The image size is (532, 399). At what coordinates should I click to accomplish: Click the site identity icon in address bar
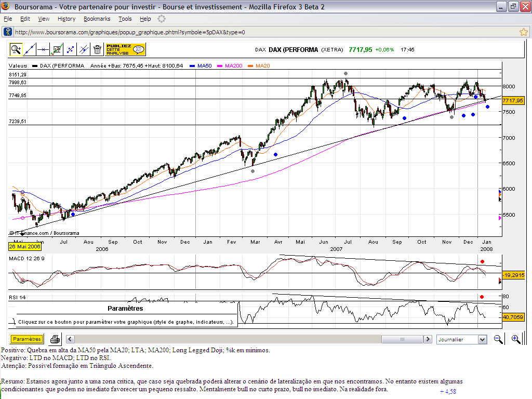pos(7,32)
